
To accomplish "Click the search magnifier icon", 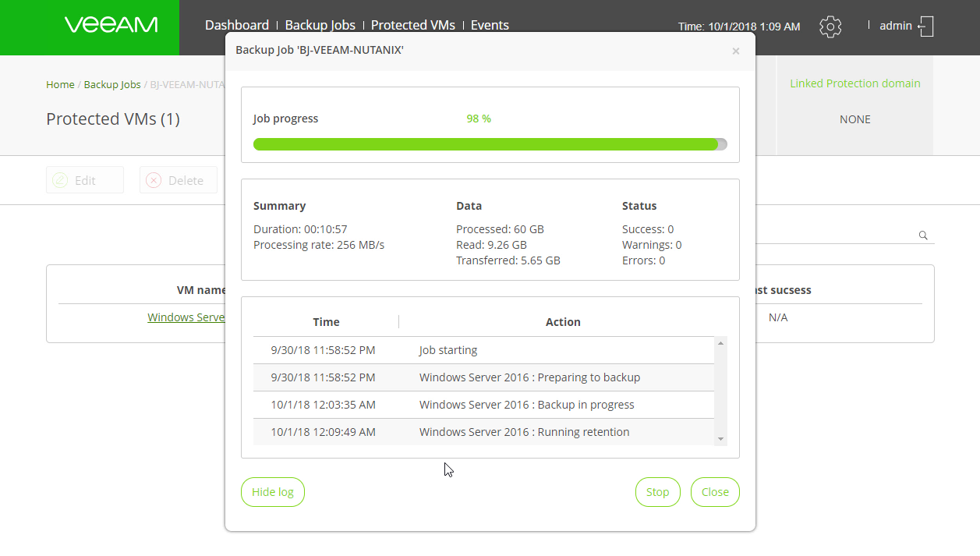I will tap(923, 236).
